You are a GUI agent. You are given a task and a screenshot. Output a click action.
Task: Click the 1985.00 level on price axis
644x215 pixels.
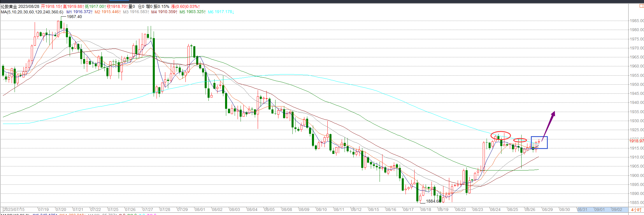[x=637, y=21]
